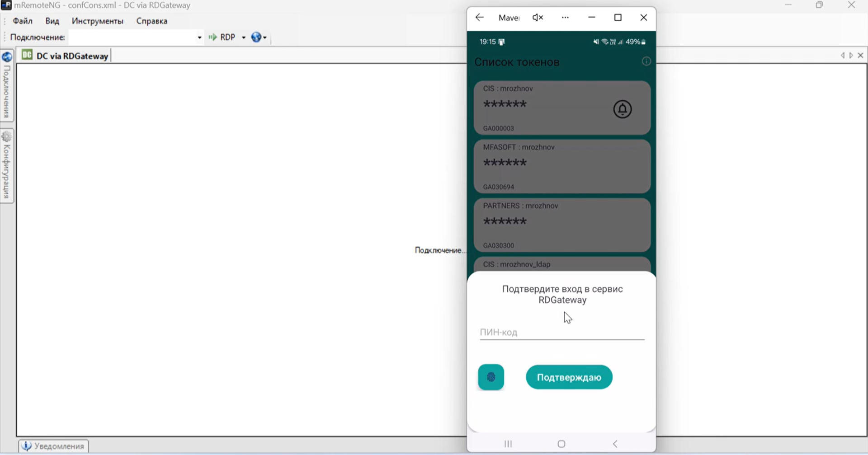Tap the phone home navigation button
The height and width of the screenshot is (455, 868).
561,444
